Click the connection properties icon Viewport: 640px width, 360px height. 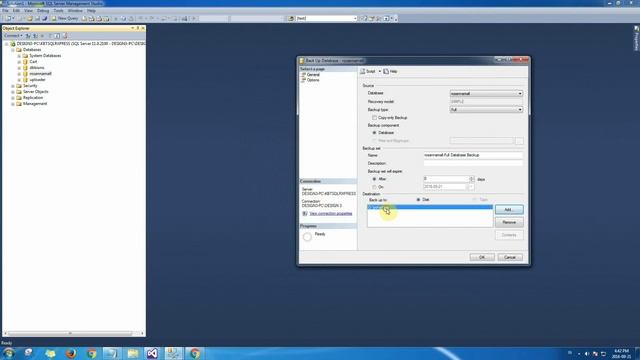pyautogui.click(x=304, y=213)
